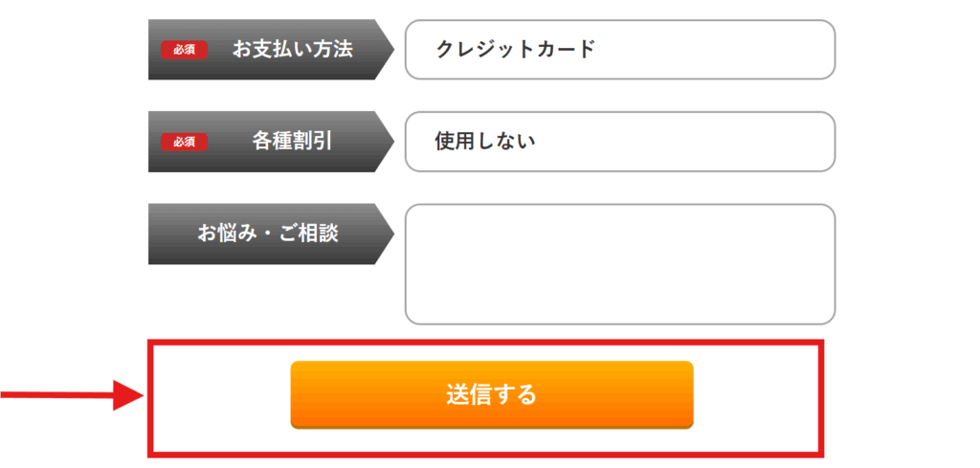The width and height of the screenshot is (980, 468).
Task: Click the 使用しない text in the discount field
Action: click(x=485, y=142)
